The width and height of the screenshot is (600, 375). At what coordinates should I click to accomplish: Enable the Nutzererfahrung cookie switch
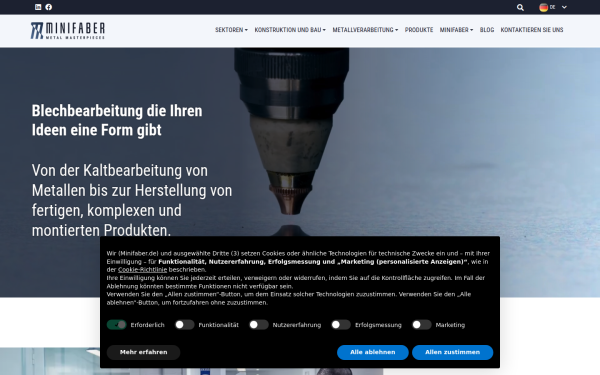[x=259, y=325]
